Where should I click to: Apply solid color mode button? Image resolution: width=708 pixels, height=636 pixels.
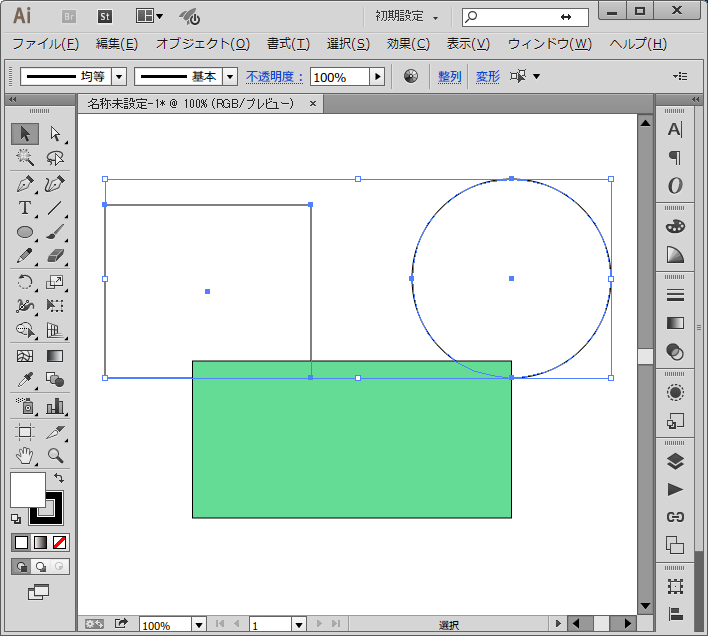[x=21, y=542]
